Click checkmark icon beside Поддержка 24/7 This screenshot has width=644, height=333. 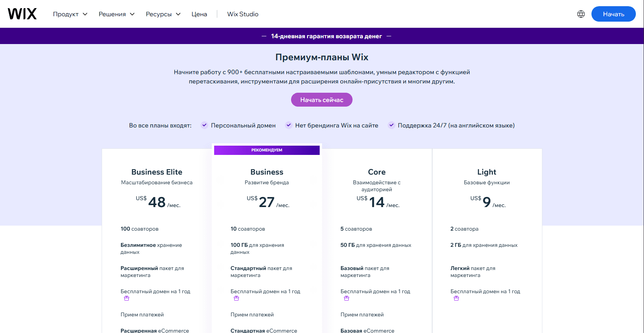(x=392, y=125)
